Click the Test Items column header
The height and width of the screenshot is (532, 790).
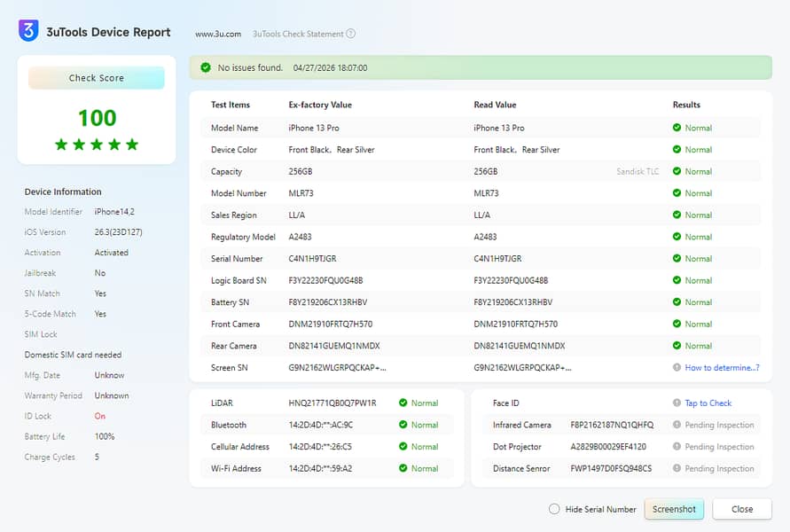click(231, 105)
